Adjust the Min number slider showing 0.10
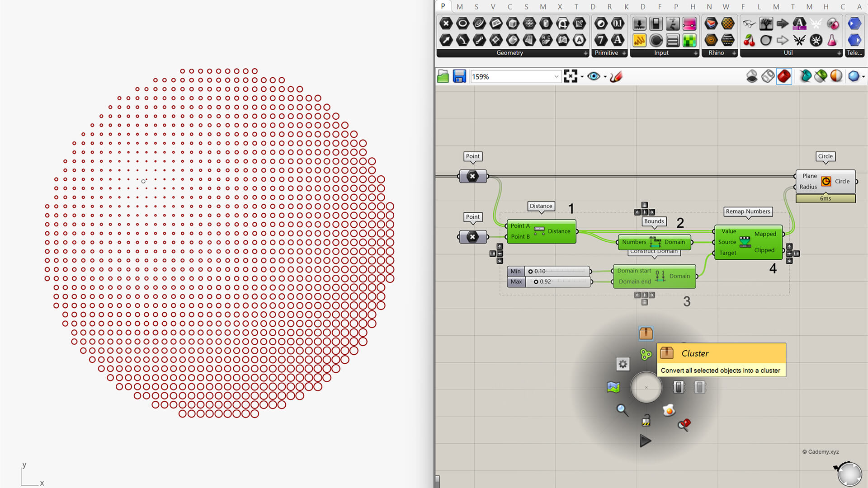 coord(549,271)
